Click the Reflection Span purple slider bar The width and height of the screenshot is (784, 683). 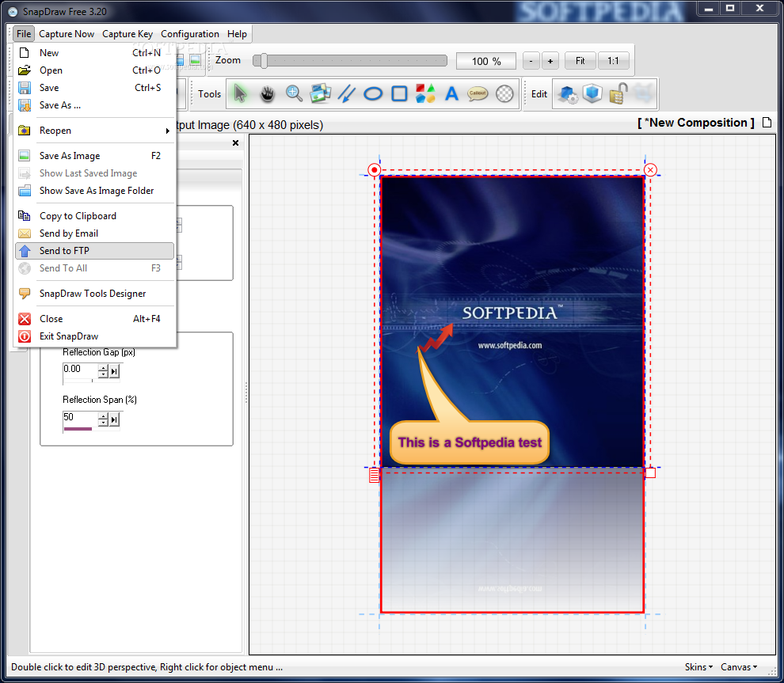78,429
